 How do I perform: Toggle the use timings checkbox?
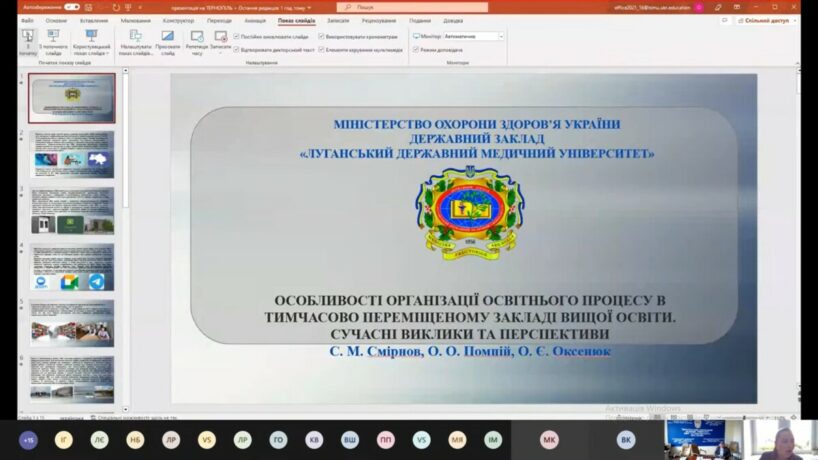[x=319, y=36]
